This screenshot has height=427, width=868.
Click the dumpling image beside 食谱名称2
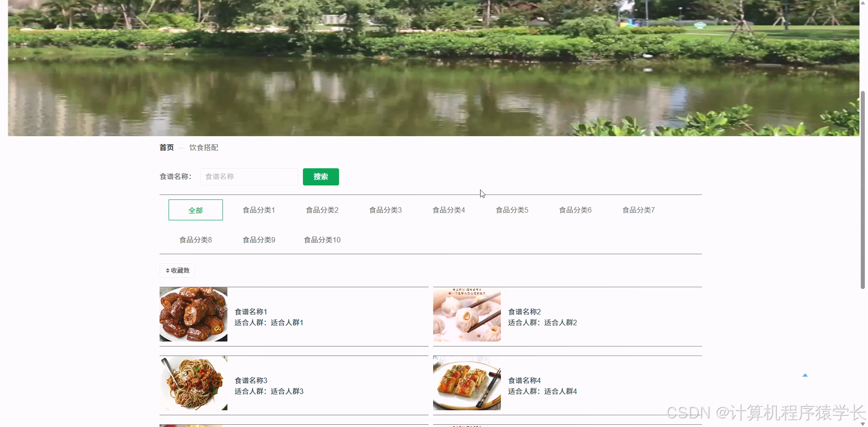[467, 314]
